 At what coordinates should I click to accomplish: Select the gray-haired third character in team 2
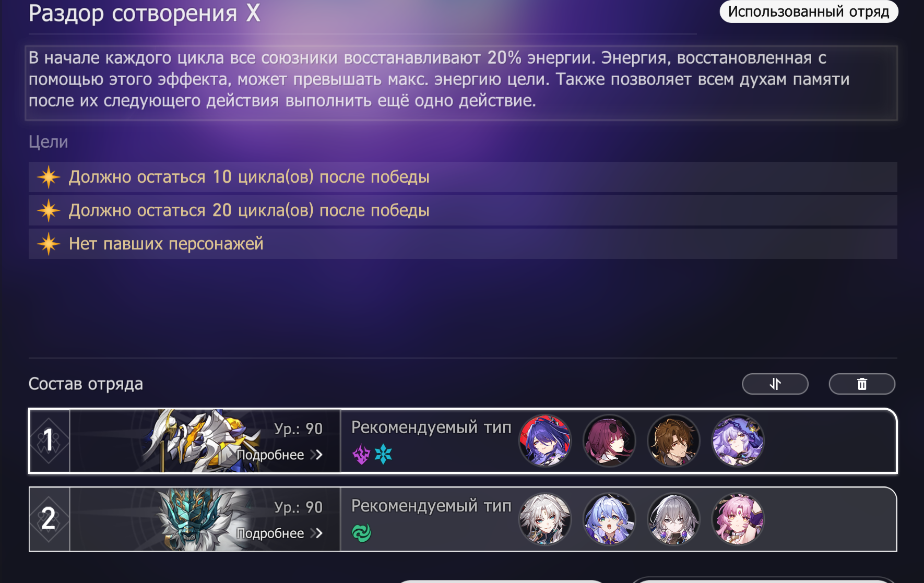pyautogui.click(x=673, y=519)
